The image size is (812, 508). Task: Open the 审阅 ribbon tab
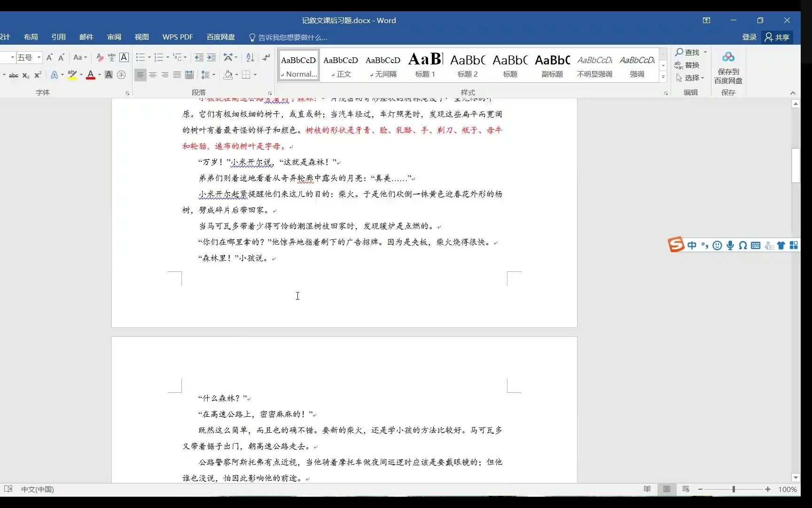click(x=114, y=37)
